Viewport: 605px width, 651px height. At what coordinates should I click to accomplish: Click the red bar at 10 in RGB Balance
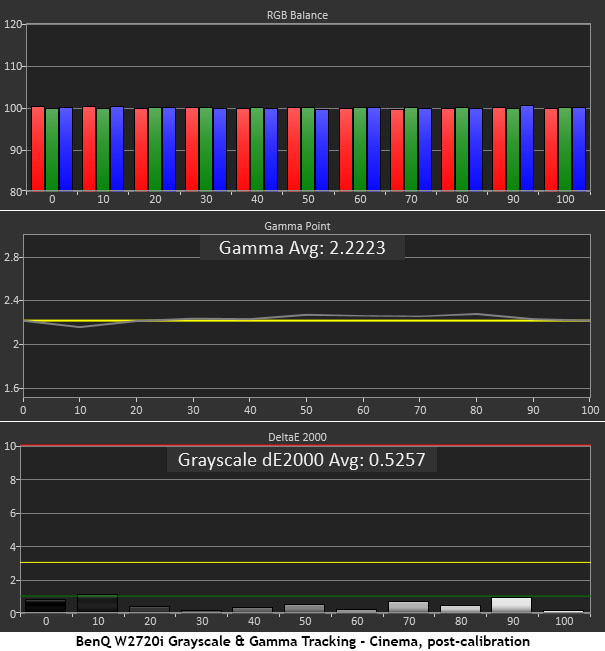coord(89,149)
